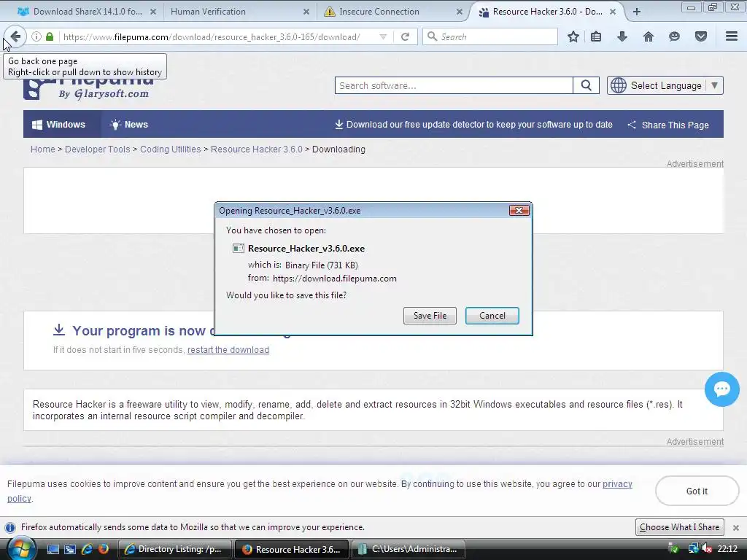The image size is (747, 560).
Task: Click the network tray icon
Action: pos(693,549)
